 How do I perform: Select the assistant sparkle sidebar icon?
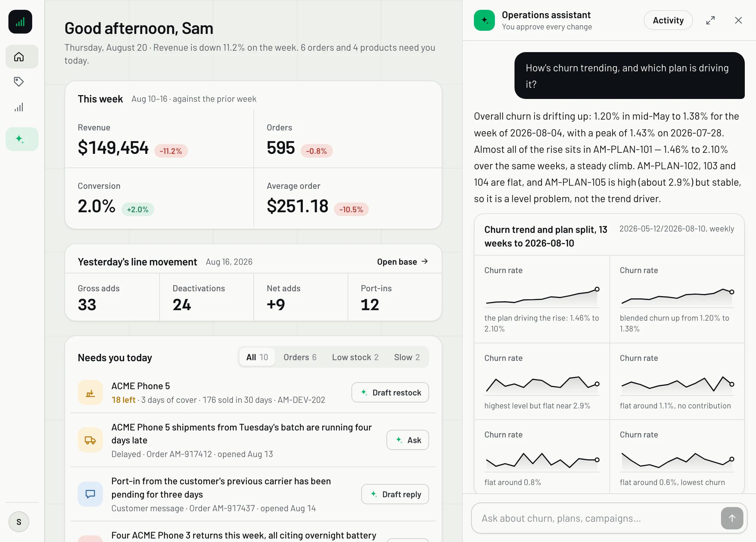[x=22, y=139]
